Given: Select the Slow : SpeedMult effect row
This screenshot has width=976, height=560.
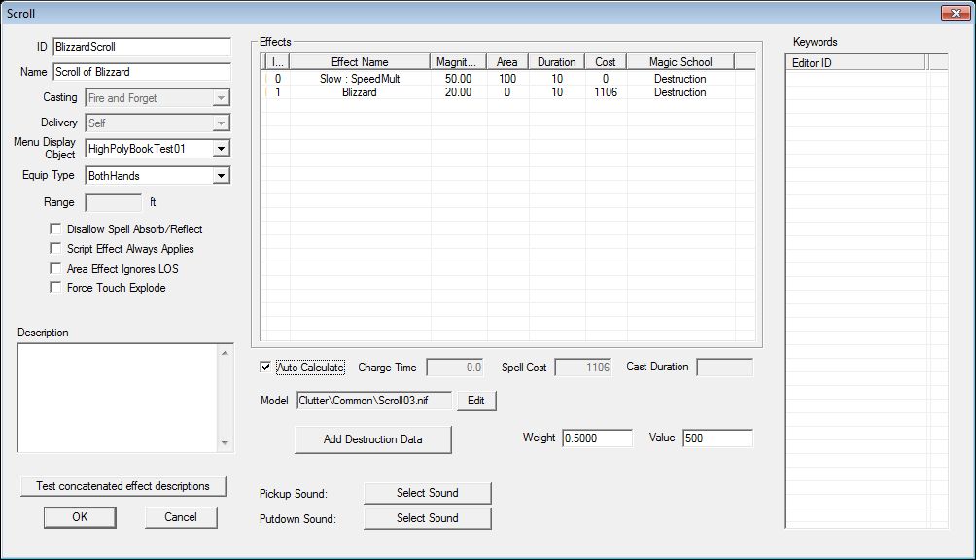Looking at the screenshot, I should [509, 79].
